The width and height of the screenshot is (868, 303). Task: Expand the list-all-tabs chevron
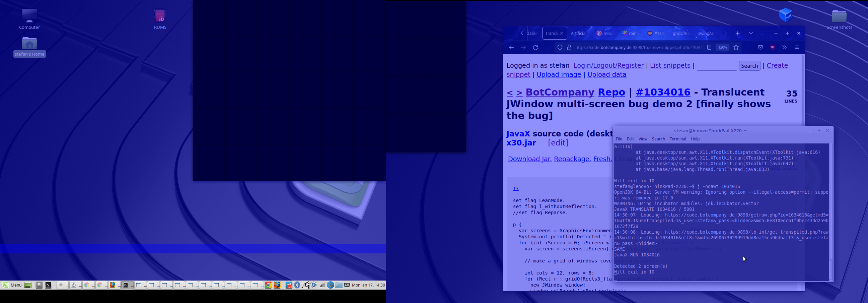[751, 33]
